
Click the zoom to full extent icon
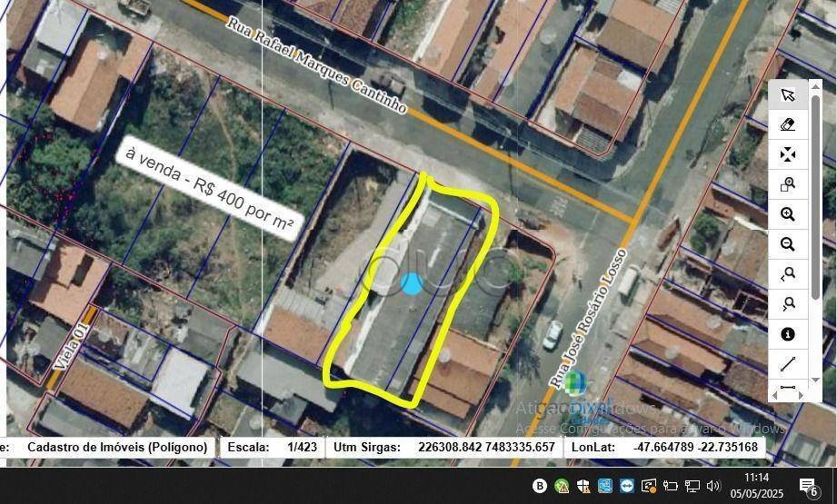(787, 154)
